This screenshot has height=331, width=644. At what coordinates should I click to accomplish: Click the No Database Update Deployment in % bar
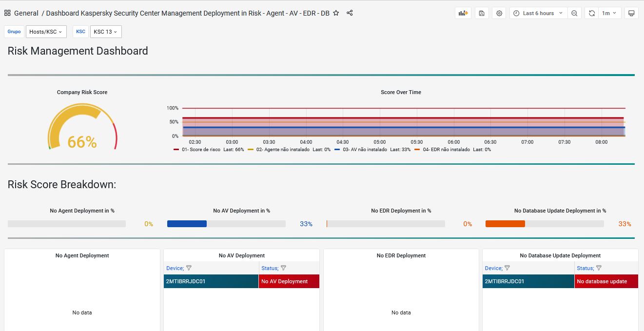click(x=545, y=224)
